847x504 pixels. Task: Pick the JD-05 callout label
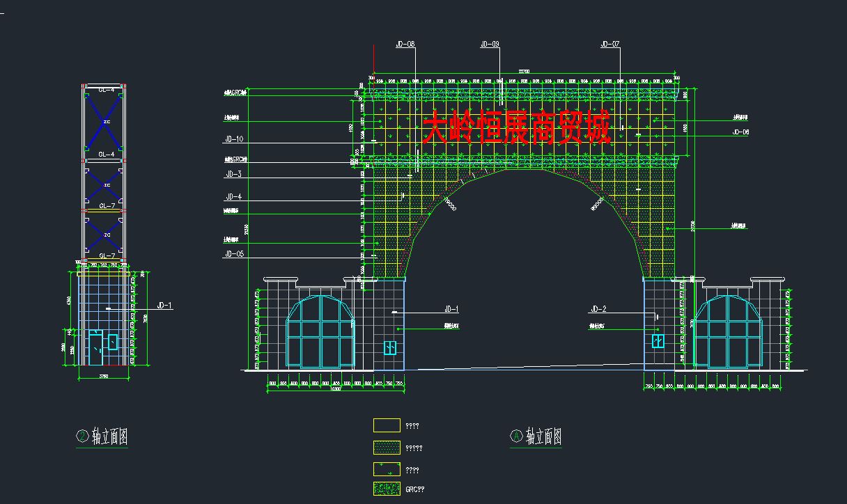234,255
